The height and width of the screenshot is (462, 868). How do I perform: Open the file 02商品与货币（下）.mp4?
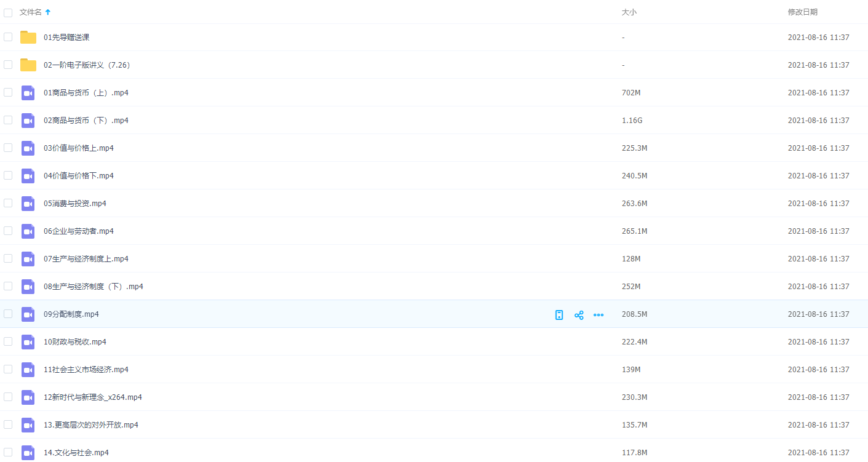click(x=86, y=121)
